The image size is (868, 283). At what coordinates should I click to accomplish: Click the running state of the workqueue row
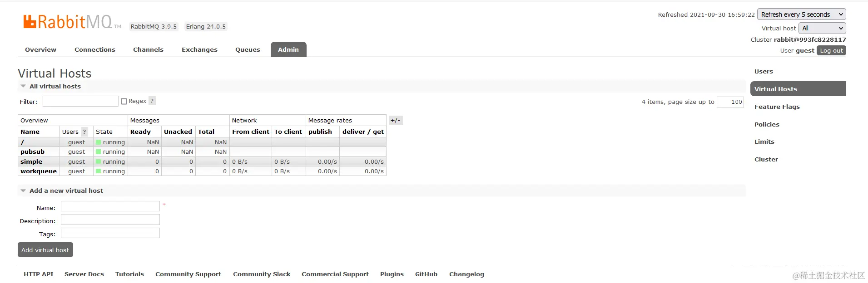coord(110,171)
